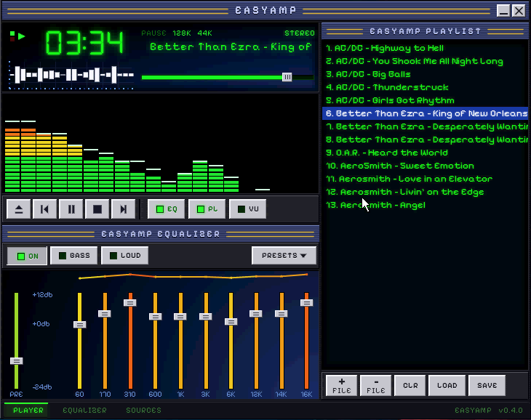The image size is (531, 420).
Task: Click the SAVE playlist button
Action: 487,386
